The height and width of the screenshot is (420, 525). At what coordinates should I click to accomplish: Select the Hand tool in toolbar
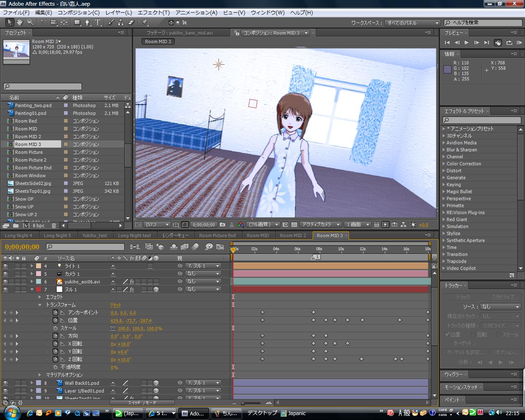click(x=19, y=22)
